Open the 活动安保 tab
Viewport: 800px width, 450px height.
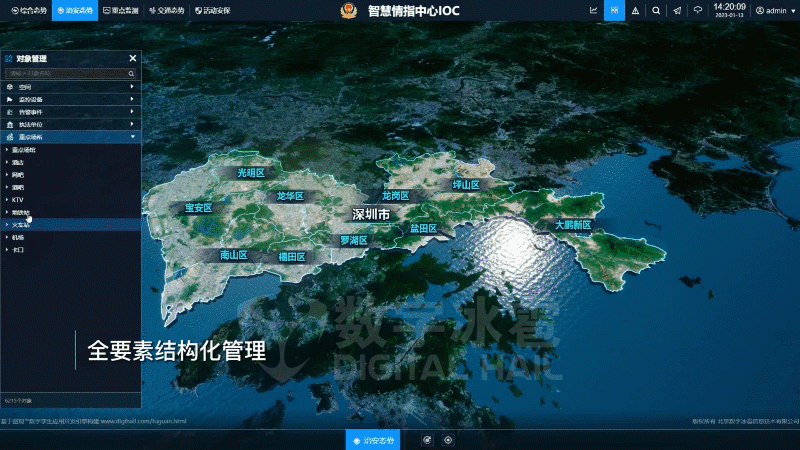click(213, 10)
